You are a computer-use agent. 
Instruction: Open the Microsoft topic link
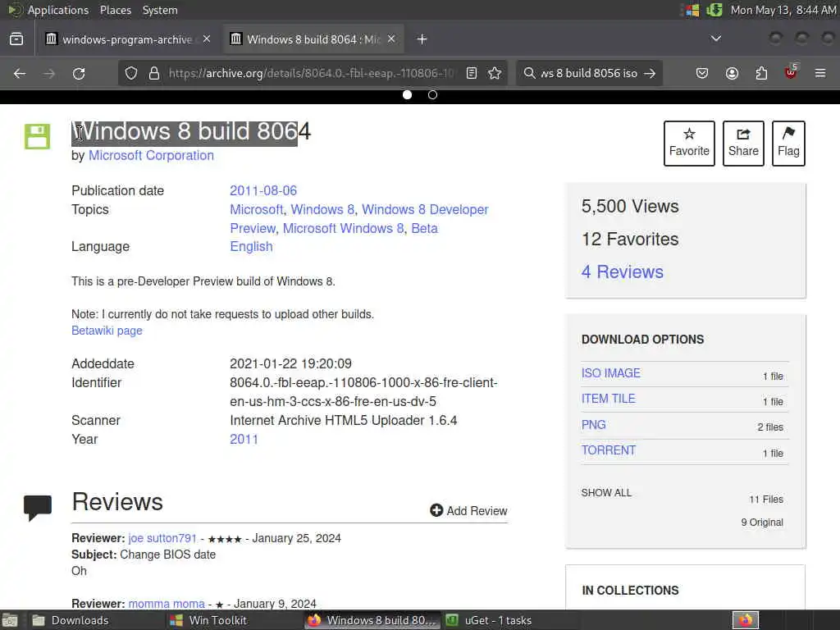click(257, 209)
